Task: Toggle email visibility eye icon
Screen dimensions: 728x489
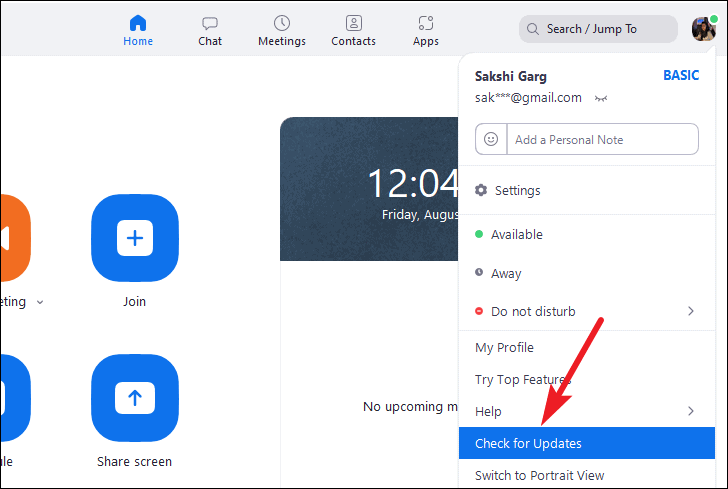Action: (x=601, y=98)
